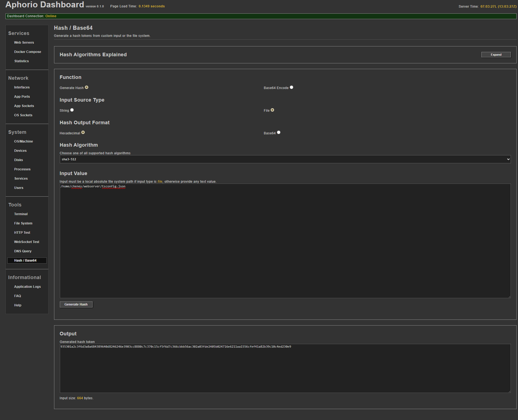This screenshot has height=420, width=518.
Task: Choose the Base64 Encode function option
Action: 291,87
